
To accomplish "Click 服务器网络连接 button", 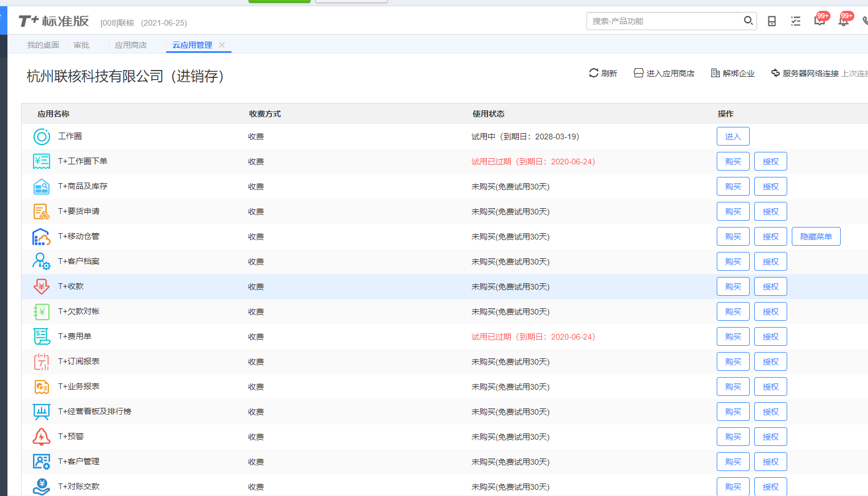I will click(805, 73).
